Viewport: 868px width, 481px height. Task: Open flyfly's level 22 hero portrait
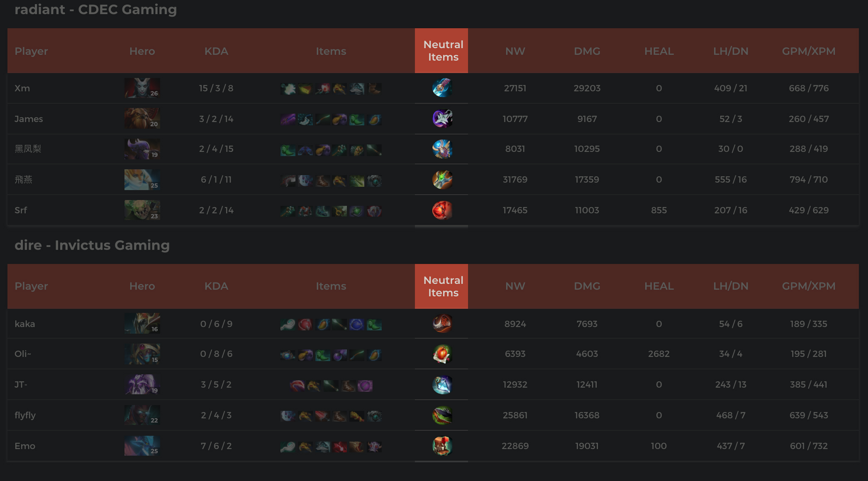click(x=142, y=415)
